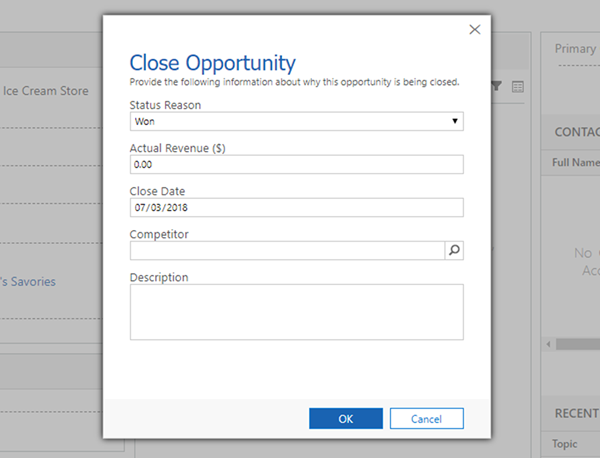
Task: Click inside the Description text area
Action: click(296, 312)
